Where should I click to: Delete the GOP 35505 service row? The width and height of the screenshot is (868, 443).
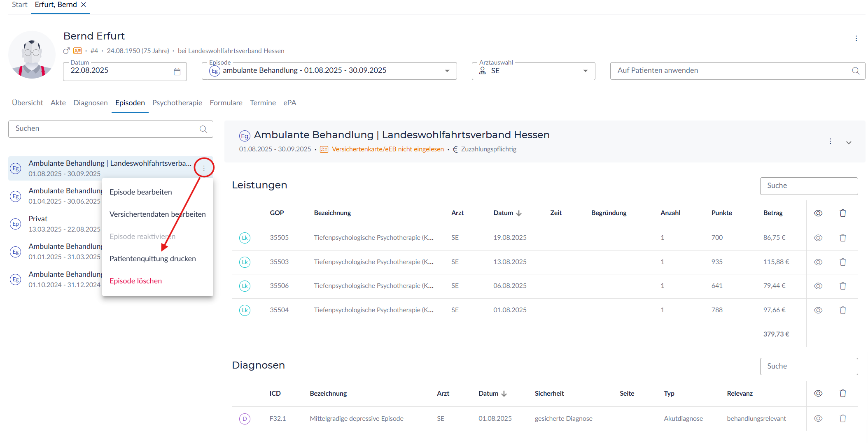[x=842, y=238]
